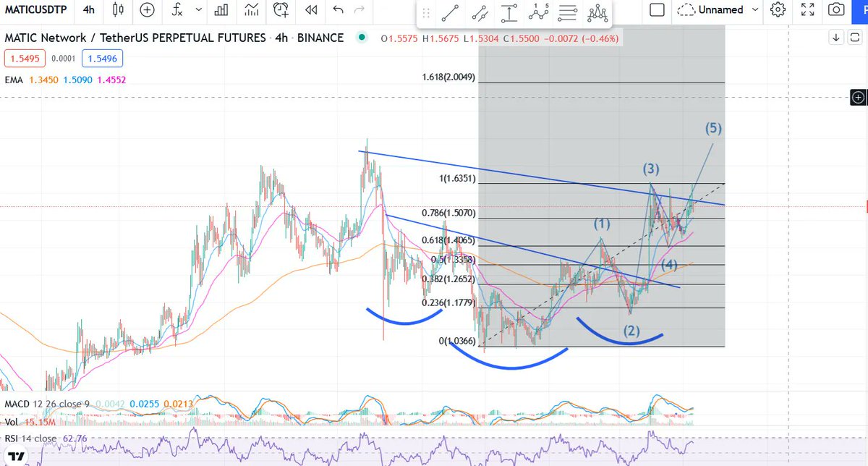
Task: Enter fullscreen mode with arrows icon
Action: 808,10
